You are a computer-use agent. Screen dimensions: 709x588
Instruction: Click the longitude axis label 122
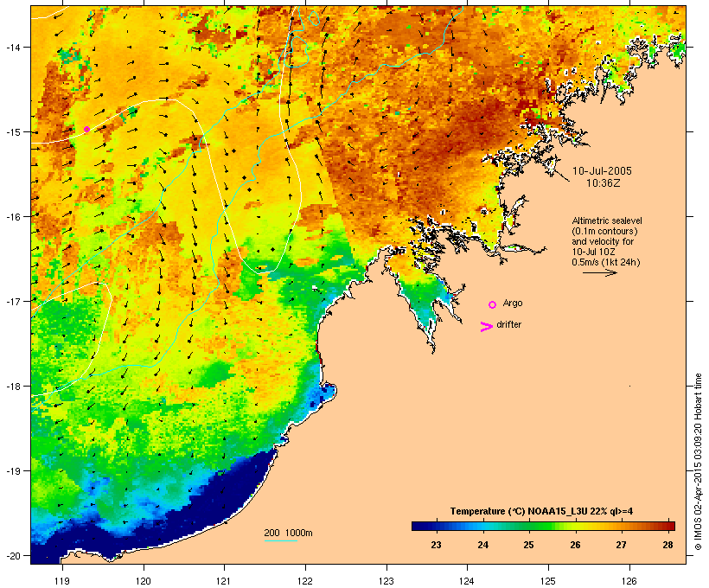pos(305,581)
